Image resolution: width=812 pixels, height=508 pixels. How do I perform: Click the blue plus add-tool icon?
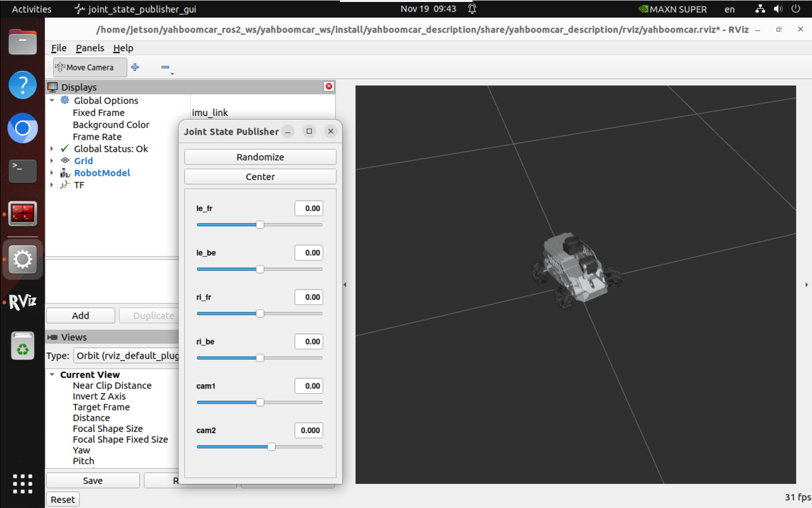click(135, 67)
